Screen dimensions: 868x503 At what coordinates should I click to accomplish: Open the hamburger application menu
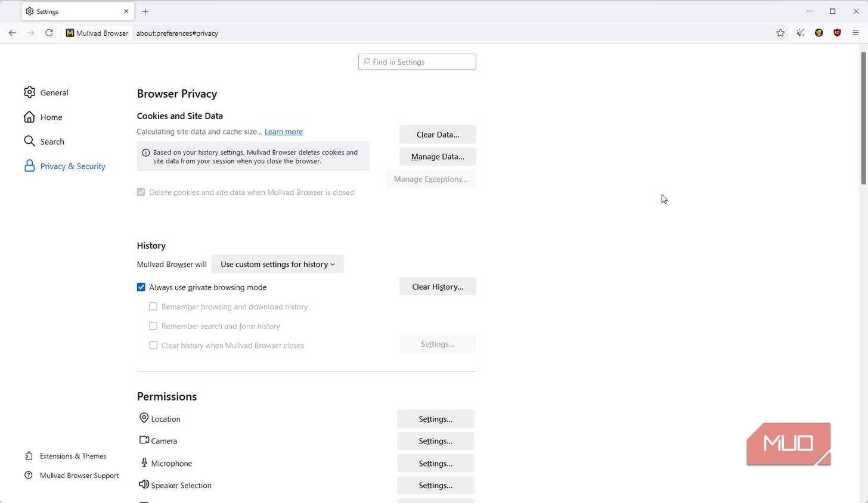click(x=855, y=33)
